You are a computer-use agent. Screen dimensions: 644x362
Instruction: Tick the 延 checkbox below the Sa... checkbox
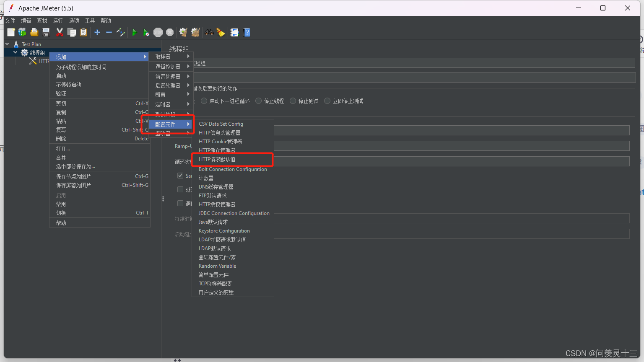click(180, 189)
